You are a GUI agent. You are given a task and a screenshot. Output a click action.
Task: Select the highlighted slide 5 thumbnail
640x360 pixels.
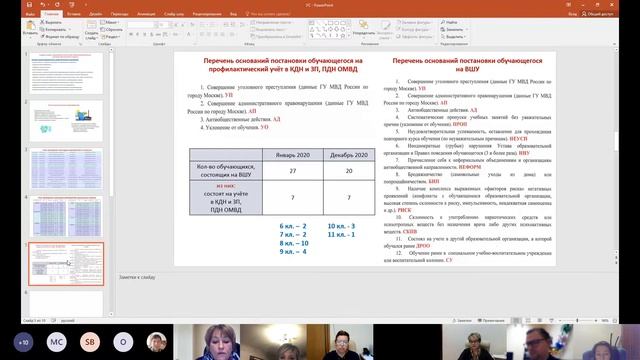tap(66, 264)
